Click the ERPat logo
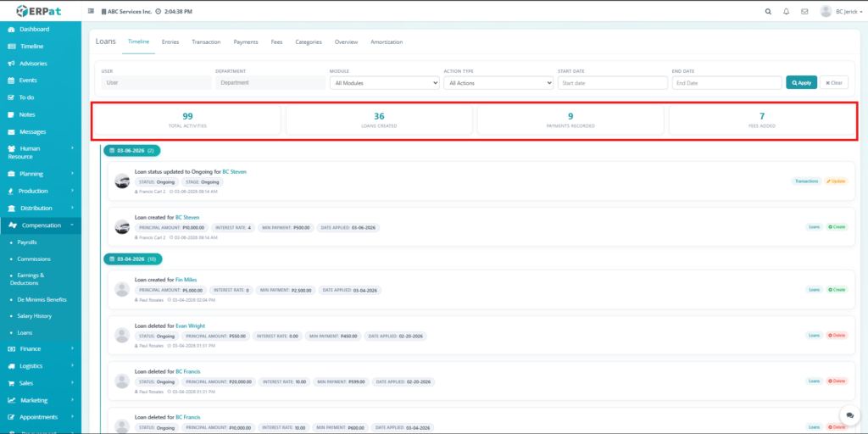The height and width of the screenshot is (434, 868). (x=39, y=11)
